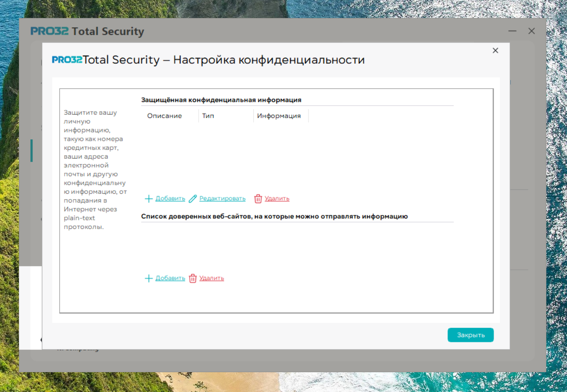Click the Защищённая конфиденциальная информация heading
Image resolution: width=567 pixels, height=392 pixels.
(x=221, y=100)
